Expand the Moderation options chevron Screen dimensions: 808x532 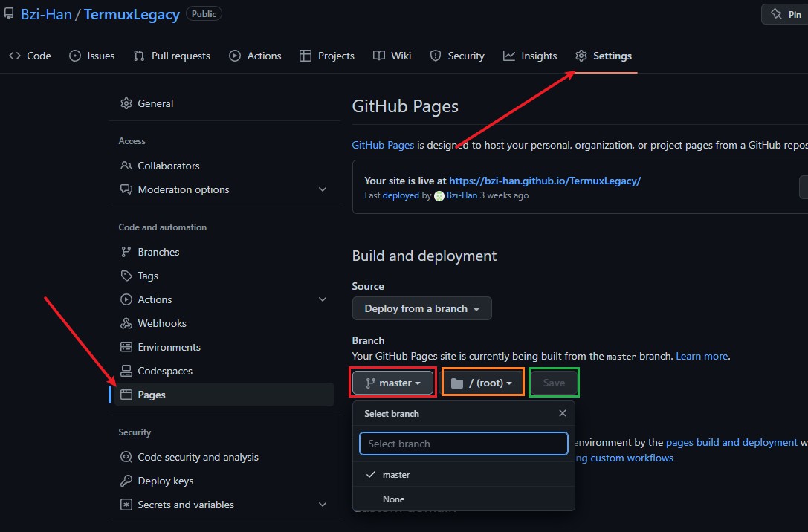point(323,189)
